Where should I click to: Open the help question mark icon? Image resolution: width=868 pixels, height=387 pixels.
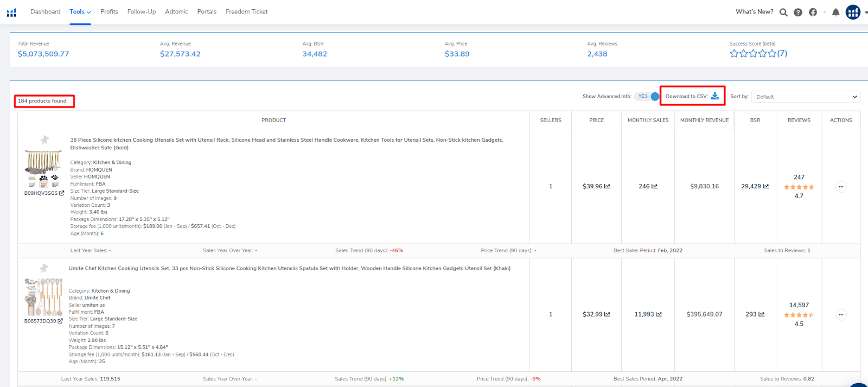click(798, 12)
